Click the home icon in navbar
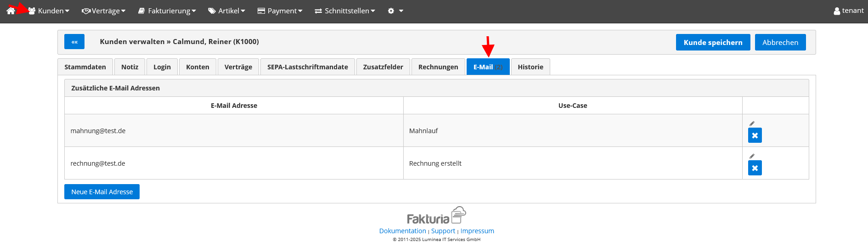 coord(11,11)
